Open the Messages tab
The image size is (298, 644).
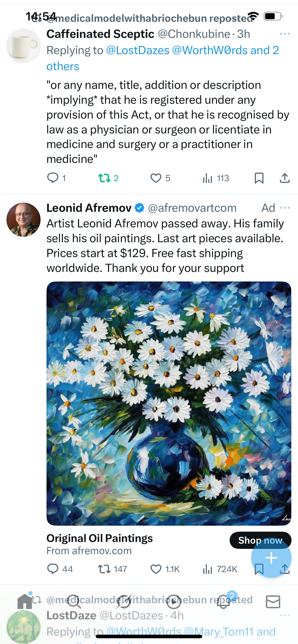[x=273, y=602]
